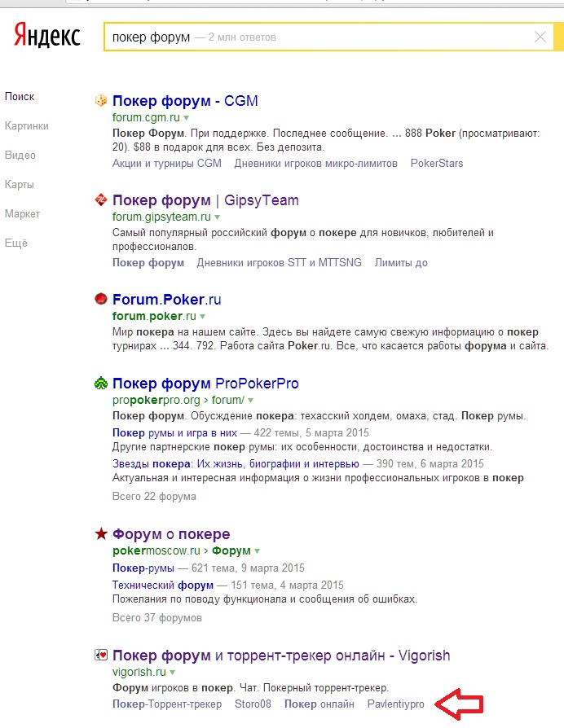Open Дневники игроков STT и MTTSNG sitelink

[x=280, y=263]
